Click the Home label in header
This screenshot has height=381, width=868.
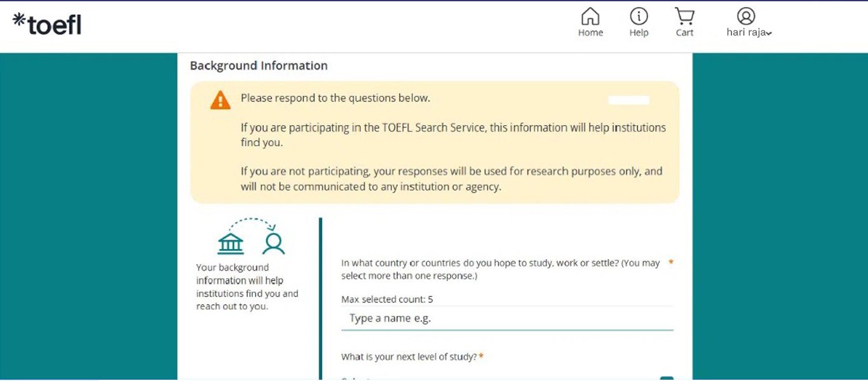click(590, 33)
